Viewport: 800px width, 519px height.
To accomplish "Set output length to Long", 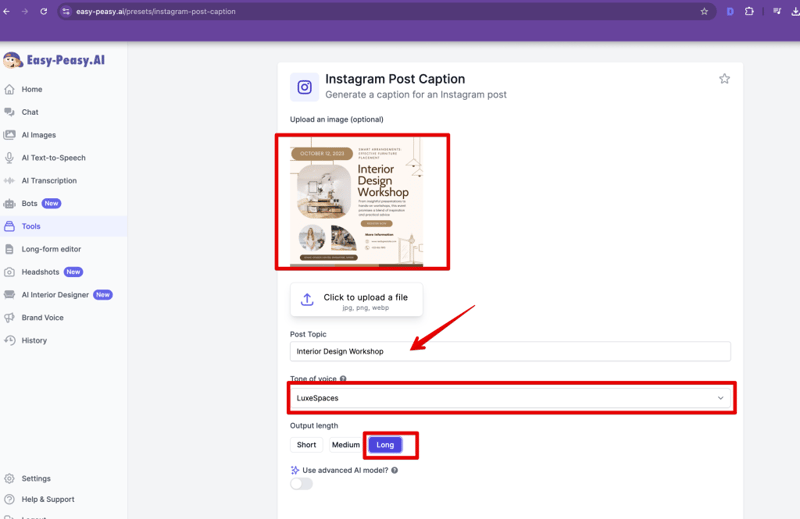I will coord(385,444).
